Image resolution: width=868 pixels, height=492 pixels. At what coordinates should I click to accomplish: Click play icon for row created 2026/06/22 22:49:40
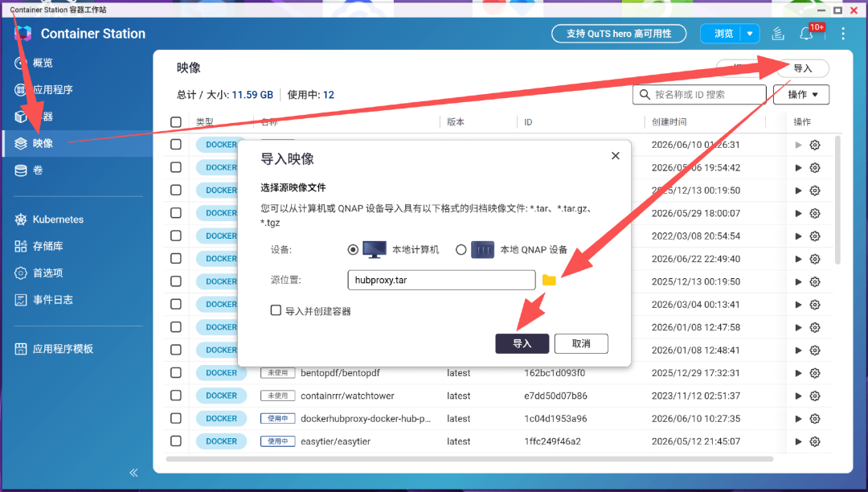(798, 259)
